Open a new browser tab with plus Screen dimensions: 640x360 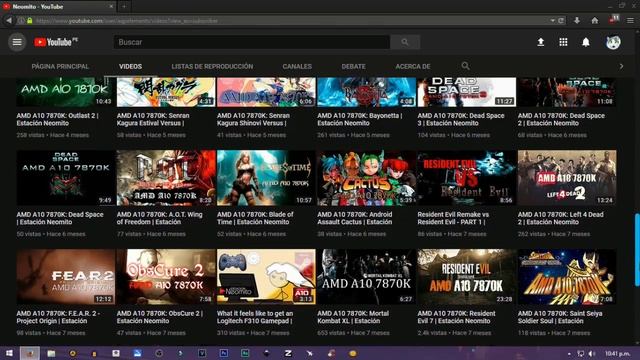tap(124, 7)
